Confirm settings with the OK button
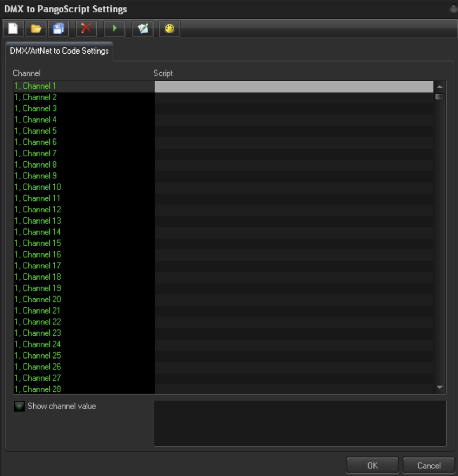This screenshot has height=476, width=458. click(372, 465)
